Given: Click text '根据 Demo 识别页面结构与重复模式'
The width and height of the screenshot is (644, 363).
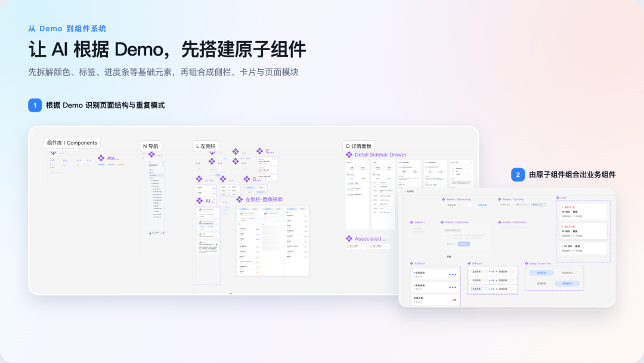Looking at the screenshot, I should [105, 105].
